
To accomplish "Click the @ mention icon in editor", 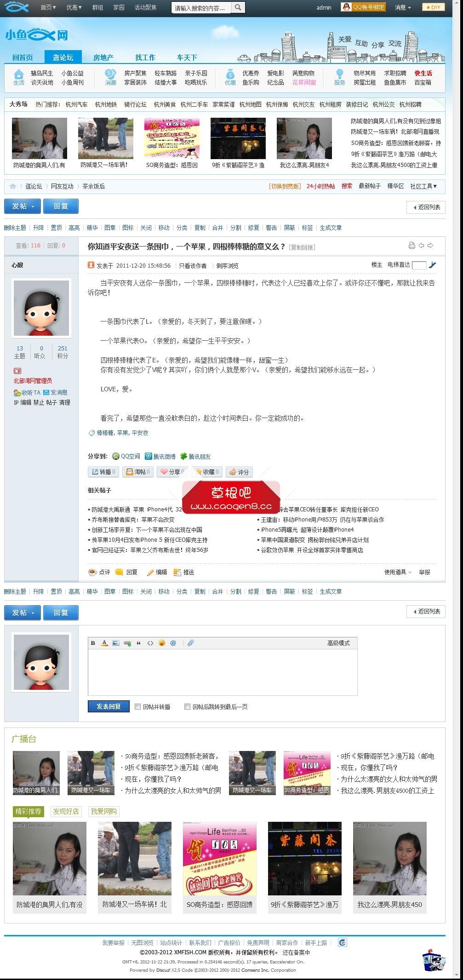I will [173, 643].
